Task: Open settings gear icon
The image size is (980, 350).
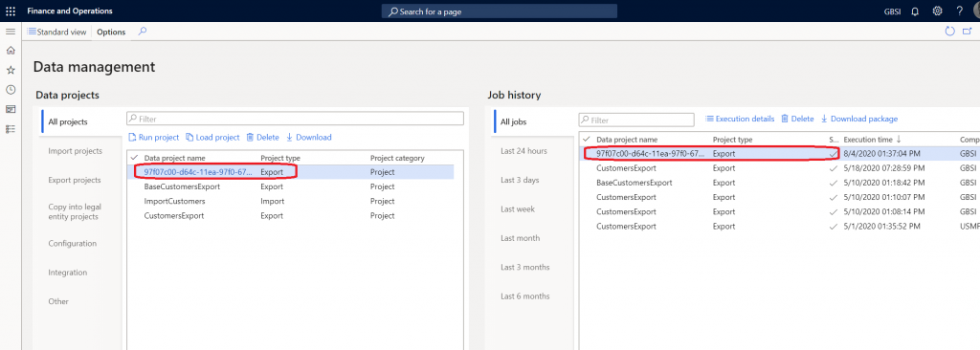Action: [938, 11]
